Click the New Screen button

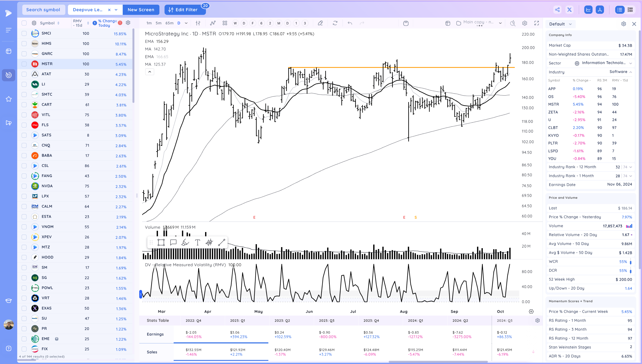pos(141,10)
